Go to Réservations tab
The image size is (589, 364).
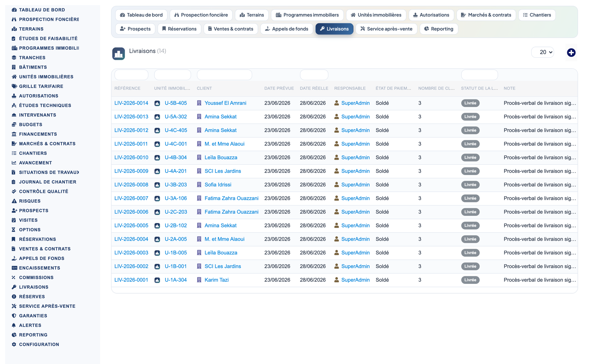pos(179,29)
